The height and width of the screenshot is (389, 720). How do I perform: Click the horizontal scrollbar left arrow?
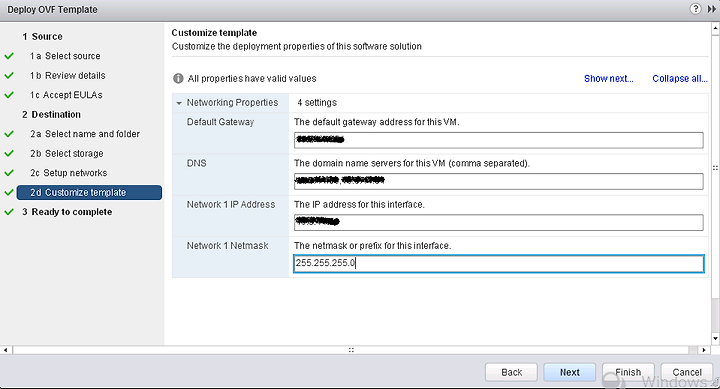[x=6, y=350]
